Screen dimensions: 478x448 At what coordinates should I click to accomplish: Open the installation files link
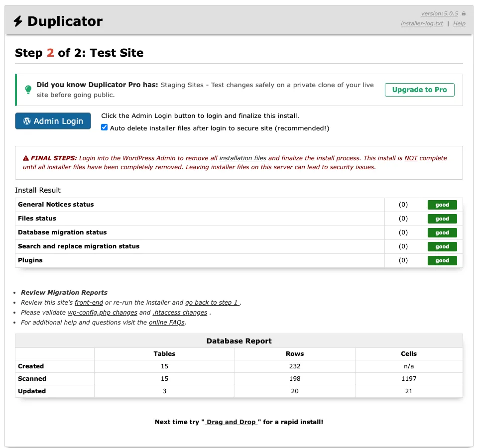pos(242,158)
